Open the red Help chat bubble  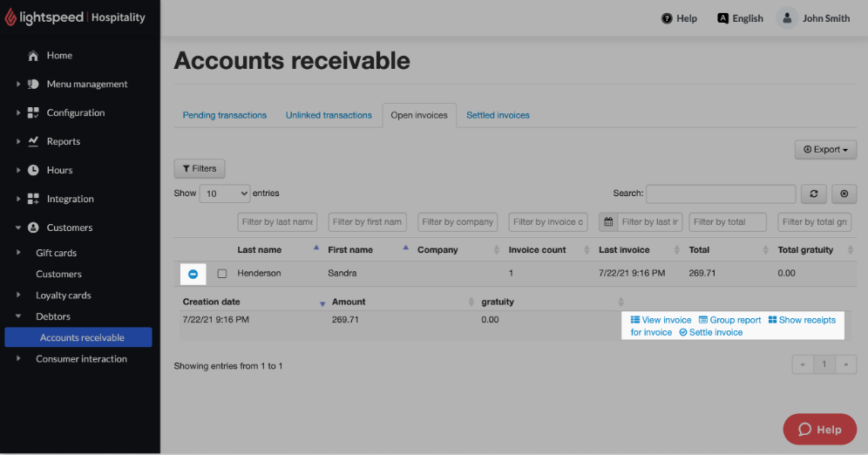click(x=819, y=429)
